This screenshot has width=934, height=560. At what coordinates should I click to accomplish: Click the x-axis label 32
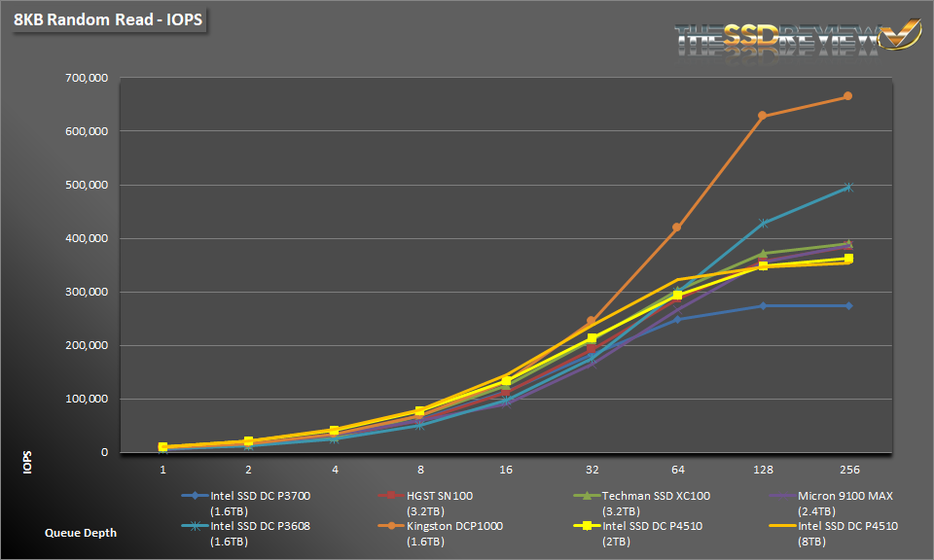(x=593, y=470)
